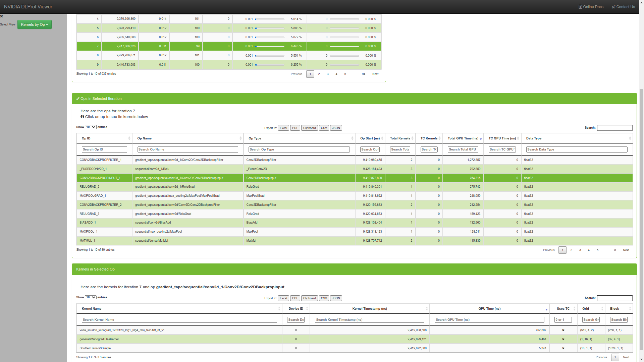Sort ops by Op ID column arrows
This screenshot has height=362, width=644.
tap(129, 138)
